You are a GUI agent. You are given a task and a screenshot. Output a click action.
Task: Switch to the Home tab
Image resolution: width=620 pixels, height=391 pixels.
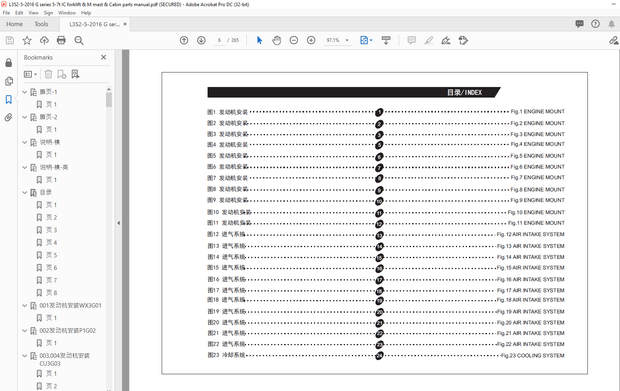15,24
